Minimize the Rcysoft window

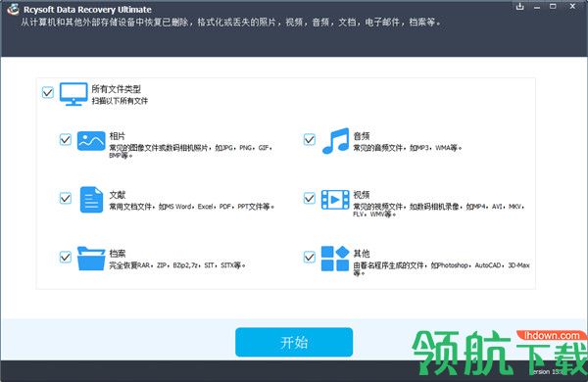click(x=537, y=7)
